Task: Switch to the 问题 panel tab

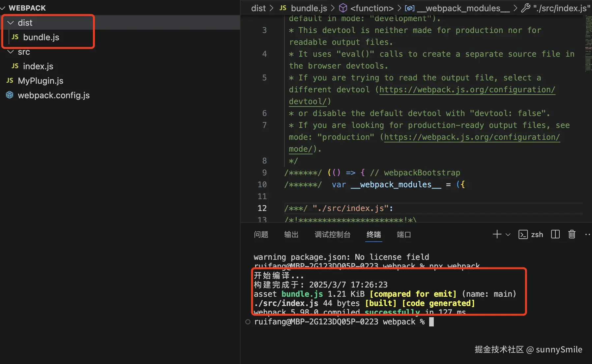Action: pos(261,234)
